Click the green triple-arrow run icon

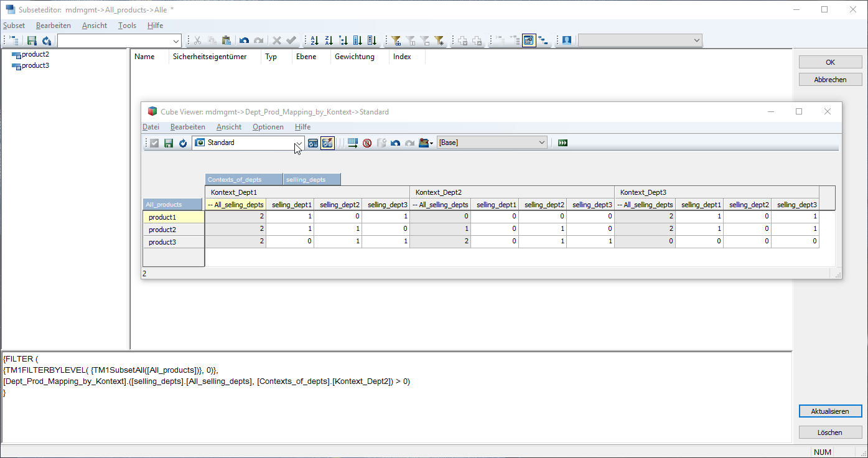563,143
